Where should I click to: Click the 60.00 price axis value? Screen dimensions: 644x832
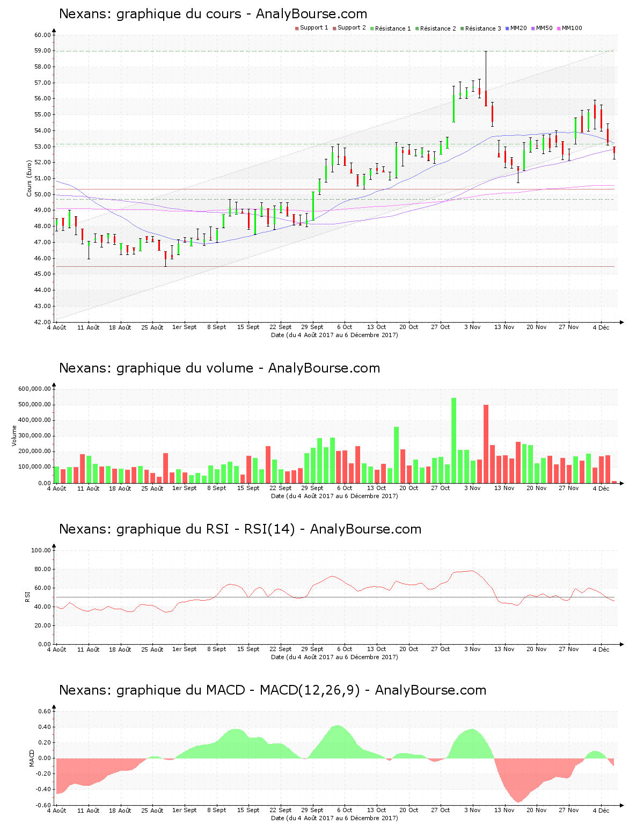point(42,35)
